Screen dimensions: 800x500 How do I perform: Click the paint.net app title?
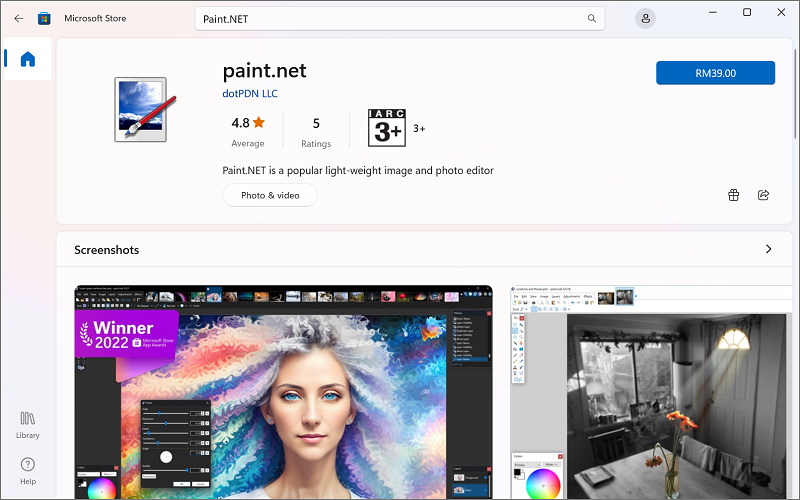click(x=264, y=70)
